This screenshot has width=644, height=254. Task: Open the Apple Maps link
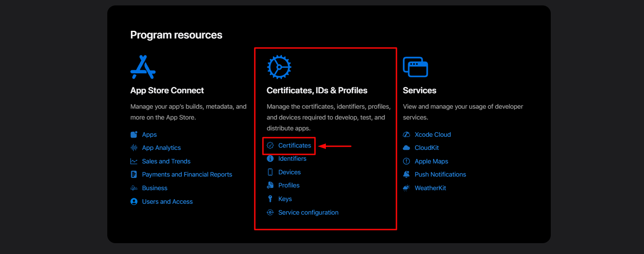431,161
